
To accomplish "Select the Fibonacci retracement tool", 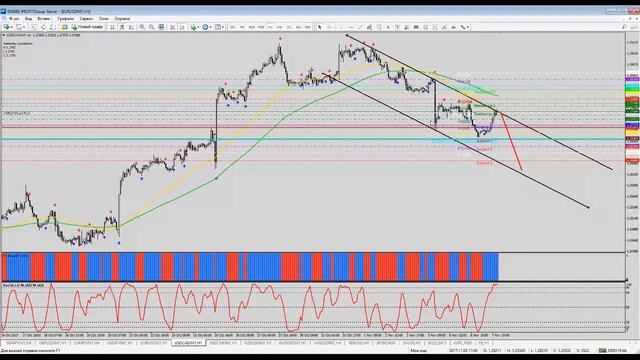I will coord(379,27).
